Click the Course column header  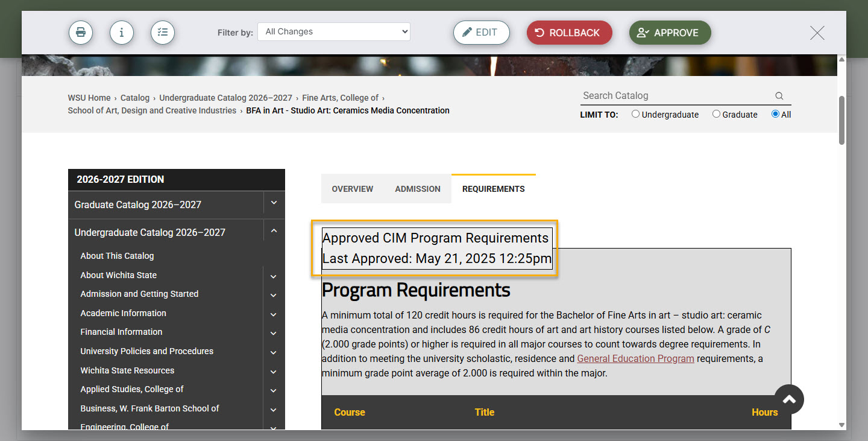click(x=350, y=413)
